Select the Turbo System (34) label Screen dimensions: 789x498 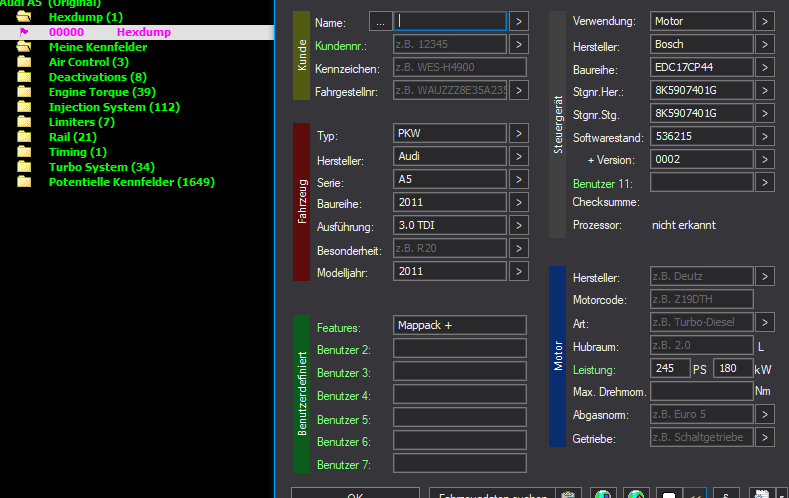[x=102, y=167]
